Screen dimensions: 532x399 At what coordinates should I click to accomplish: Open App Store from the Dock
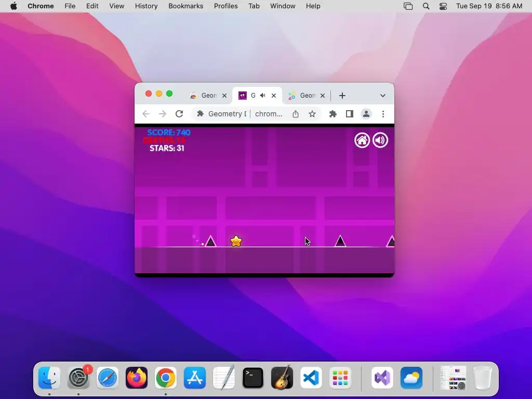195,378
